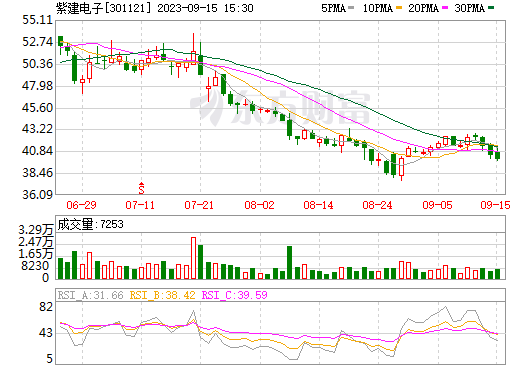
Task: Click the 09-05 date axis label
Action: click(437, 205)
